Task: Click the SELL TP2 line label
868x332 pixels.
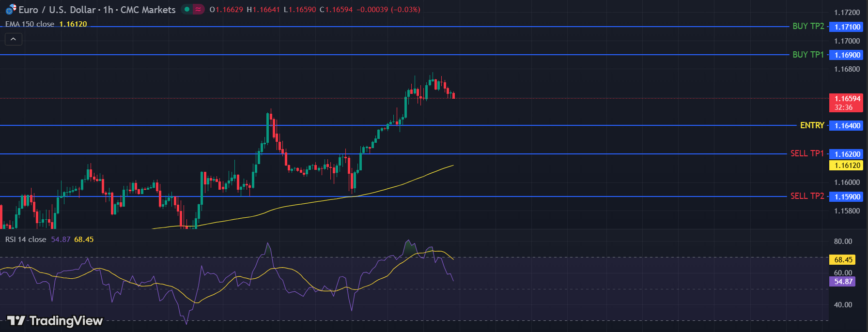Action: pos(807,196)
